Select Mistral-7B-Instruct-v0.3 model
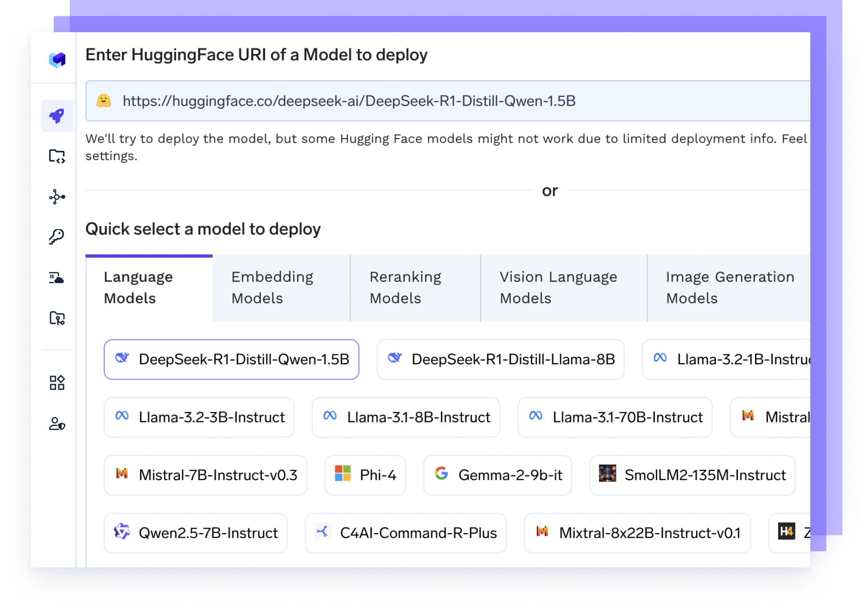868x611 pixels. click(x=205, y=475)
